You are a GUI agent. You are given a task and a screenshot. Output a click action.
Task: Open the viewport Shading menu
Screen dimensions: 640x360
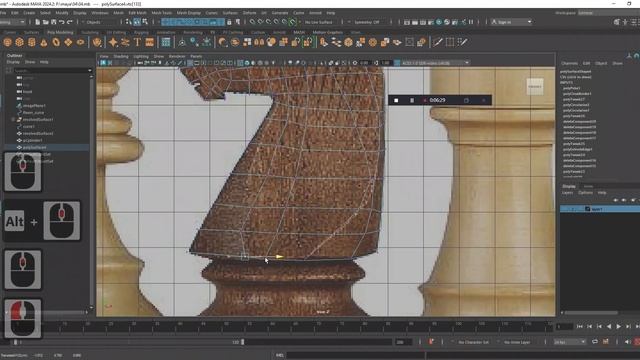coord(121,56)
